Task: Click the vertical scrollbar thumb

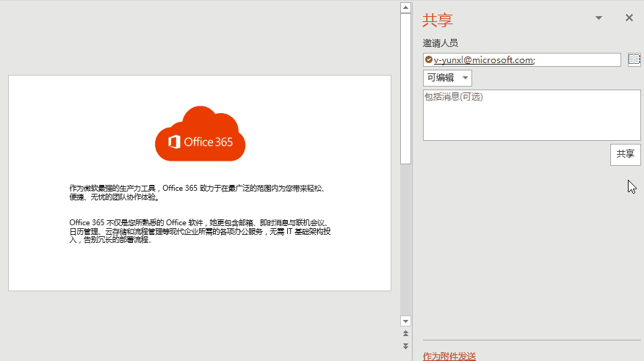Action: (x=405, y=89)
